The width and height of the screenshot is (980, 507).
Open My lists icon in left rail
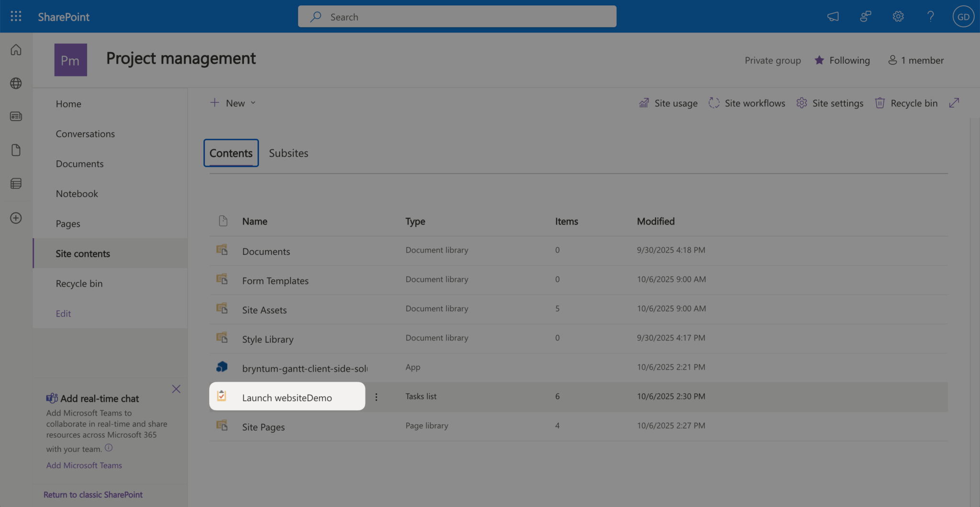(x=16, y=184)
